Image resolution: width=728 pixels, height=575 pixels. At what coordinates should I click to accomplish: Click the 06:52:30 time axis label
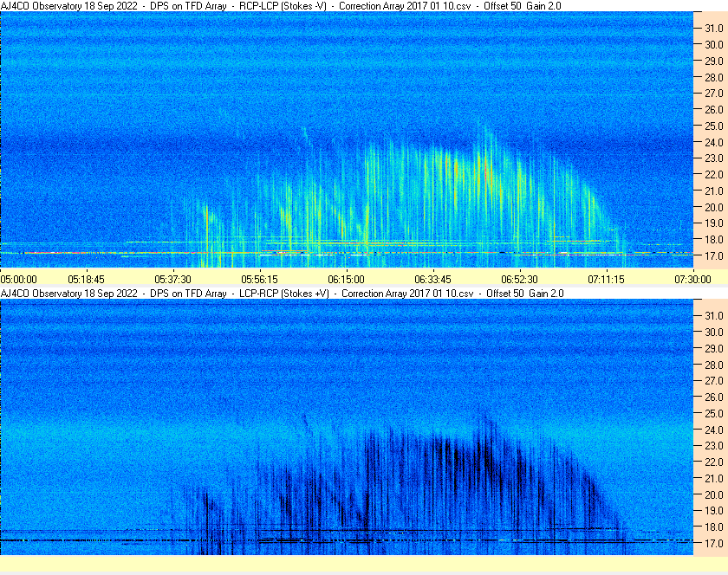point(519,279)
